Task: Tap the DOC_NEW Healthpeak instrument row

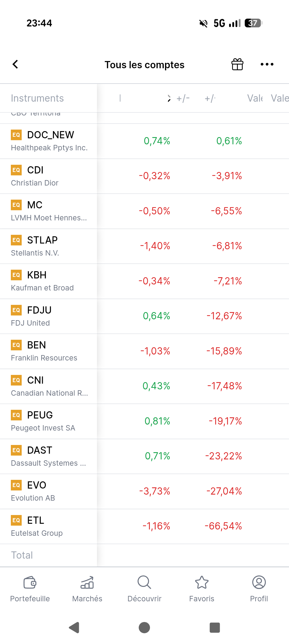Action: coord(48,141)
